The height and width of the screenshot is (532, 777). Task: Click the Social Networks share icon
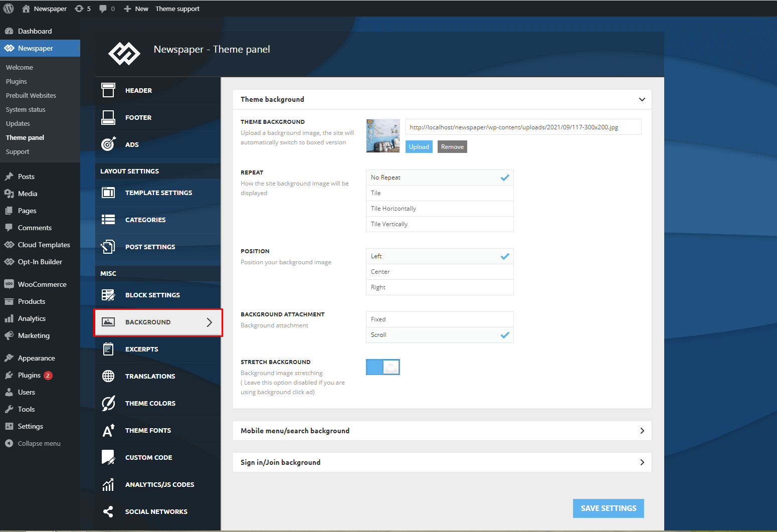pyautogui.click(x=108, y=511)
